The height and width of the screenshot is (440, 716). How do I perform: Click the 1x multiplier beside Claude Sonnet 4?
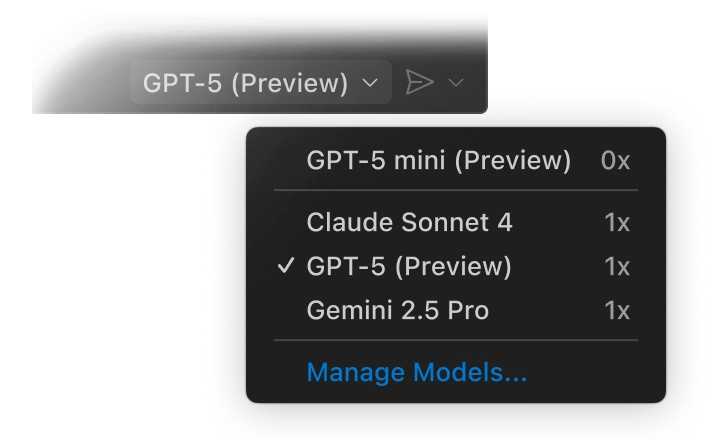point(617,222)
